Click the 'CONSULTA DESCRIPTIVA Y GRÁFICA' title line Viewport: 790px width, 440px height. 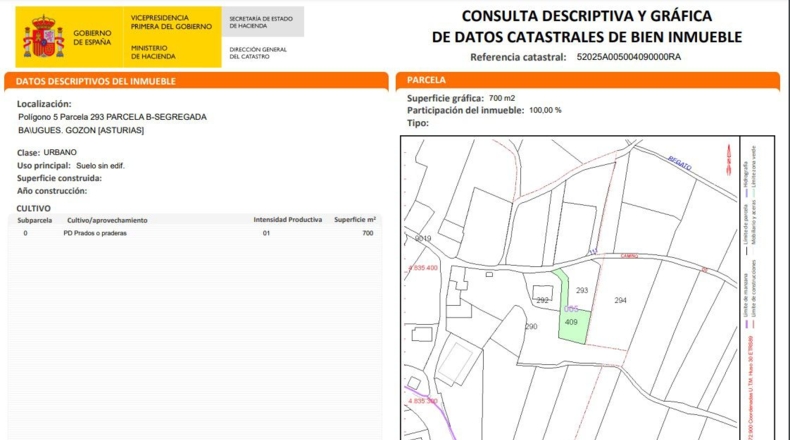point(586,16)
